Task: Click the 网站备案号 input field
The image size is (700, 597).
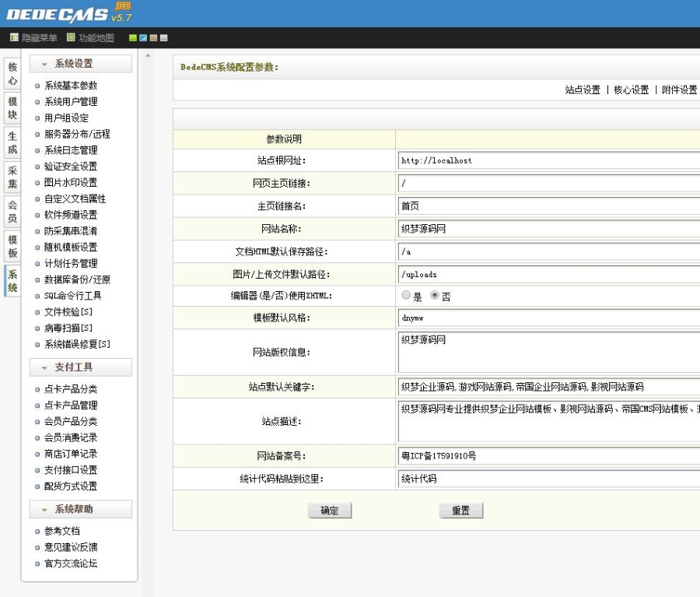Action: [548, 456]
